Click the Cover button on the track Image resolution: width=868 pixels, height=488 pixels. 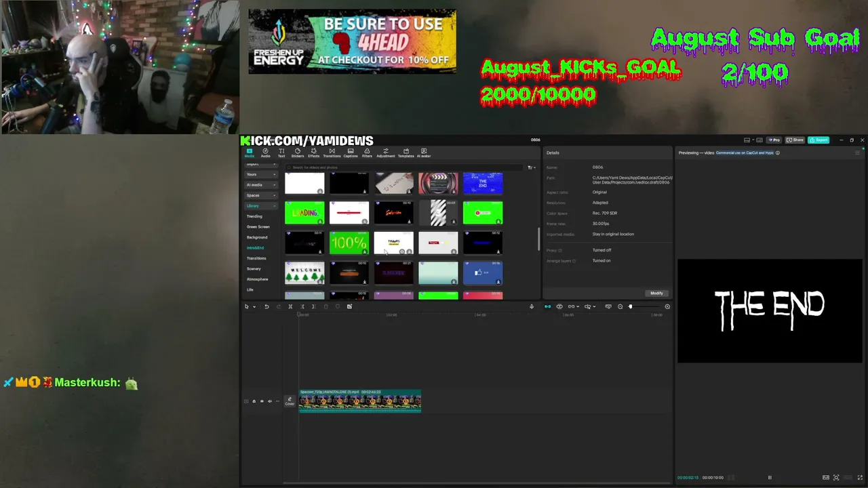coord(290,401)
